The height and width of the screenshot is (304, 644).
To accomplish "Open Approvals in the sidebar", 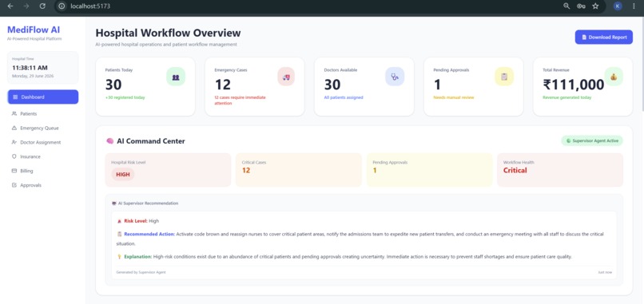I will point(42,185).
